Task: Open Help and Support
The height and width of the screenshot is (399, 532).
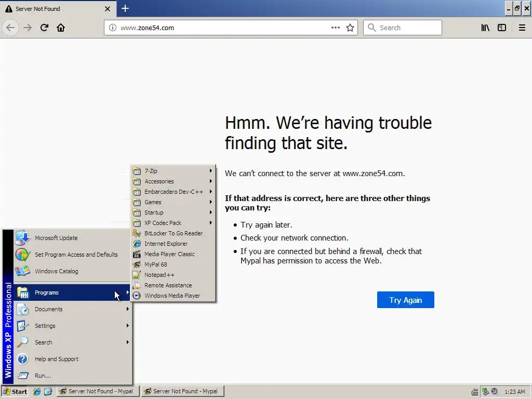Action: (73, 359)
